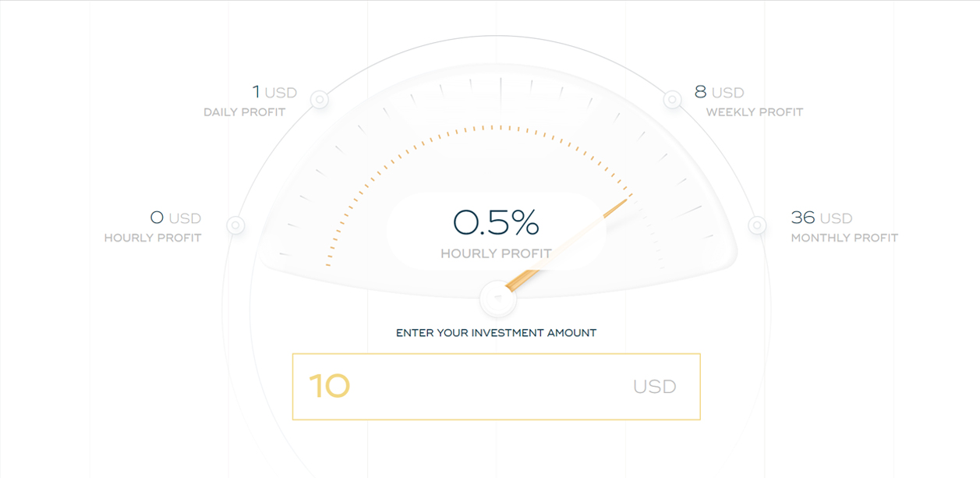Click the 8 USD weekly profit value
The height and width of the screenshot is (478, 980).
(719, 92)
